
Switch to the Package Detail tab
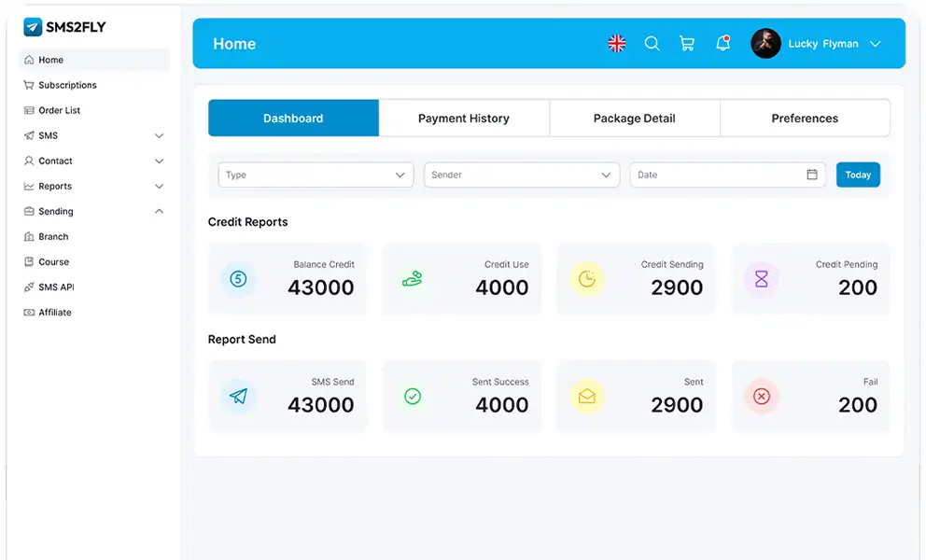tap(634, 119)
